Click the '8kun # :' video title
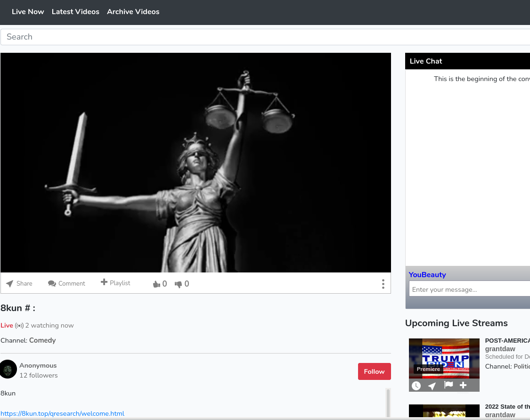Viewport: 530px width, 420px height. 18,308
